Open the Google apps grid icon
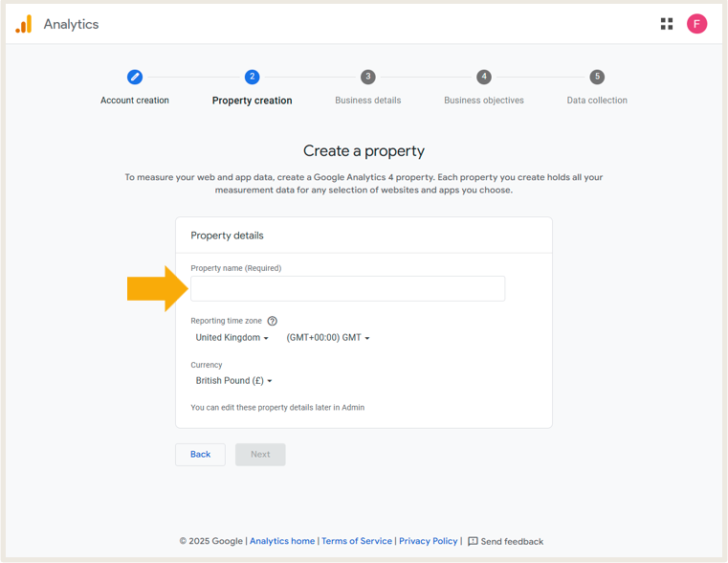Screen dimensions: 728x563 point(667,24)
